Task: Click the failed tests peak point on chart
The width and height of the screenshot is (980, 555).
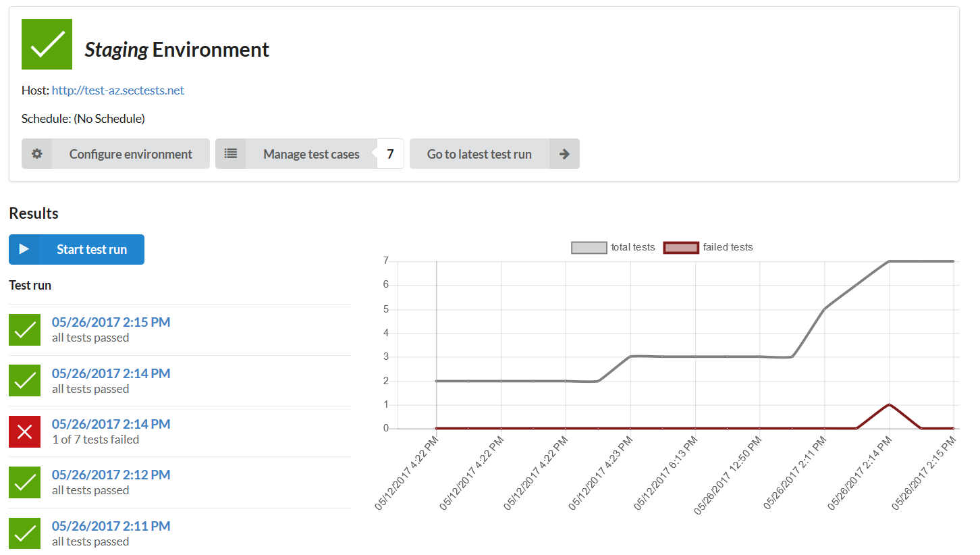Action: pos(889,404)
